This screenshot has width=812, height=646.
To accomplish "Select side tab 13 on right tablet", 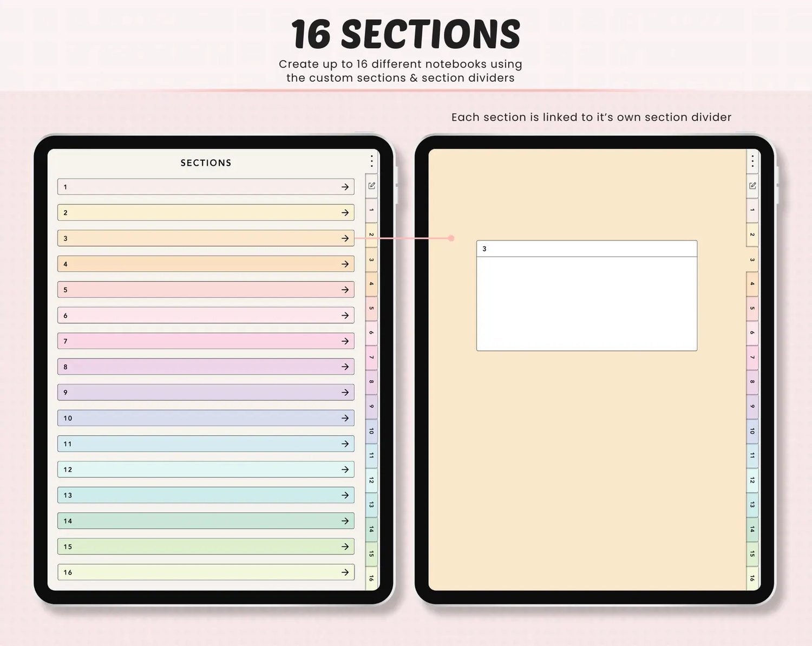I will pos(752,505).
